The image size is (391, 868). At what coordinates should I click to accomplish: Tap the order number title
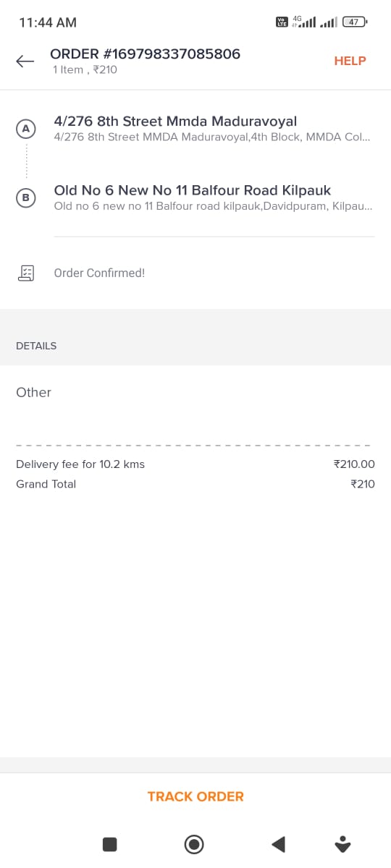coord(145,54)
